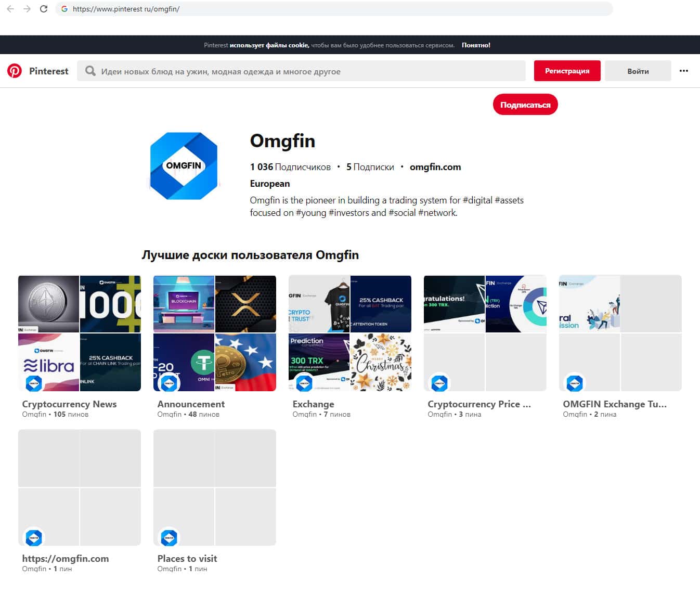The height and width of the screenshot is (591, 700).
Task: Click the Pinterest logo icon
Action: pos(15,71)
